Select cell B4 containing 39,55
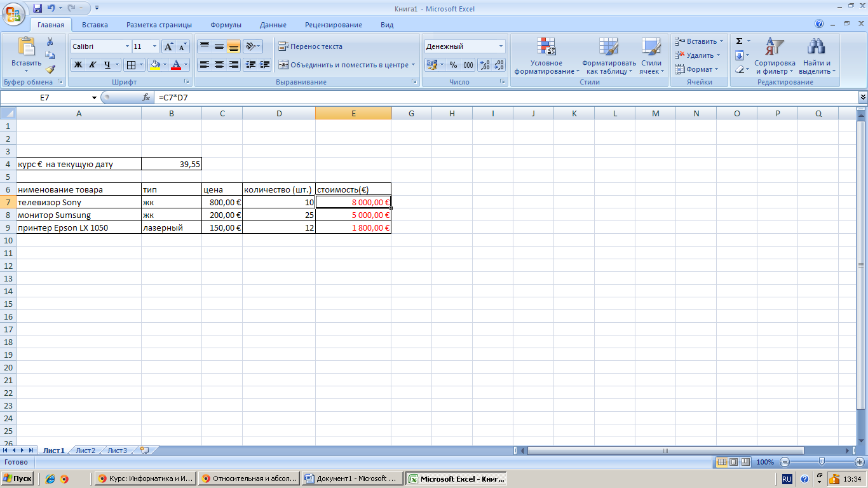The image size is (868, 488). pos(172,164)
